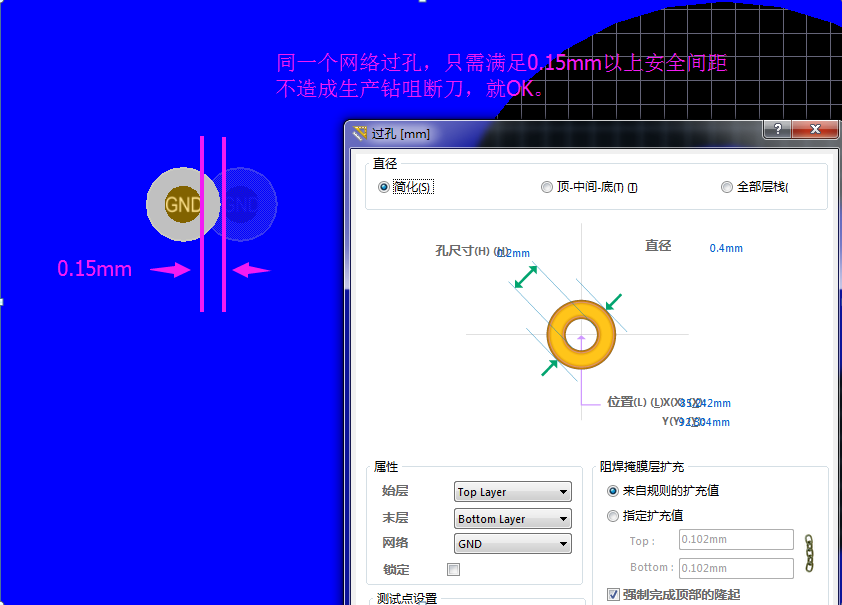842x605 pixels.
Task: Click the question-mark help button
Action: [x=777, y=130]
